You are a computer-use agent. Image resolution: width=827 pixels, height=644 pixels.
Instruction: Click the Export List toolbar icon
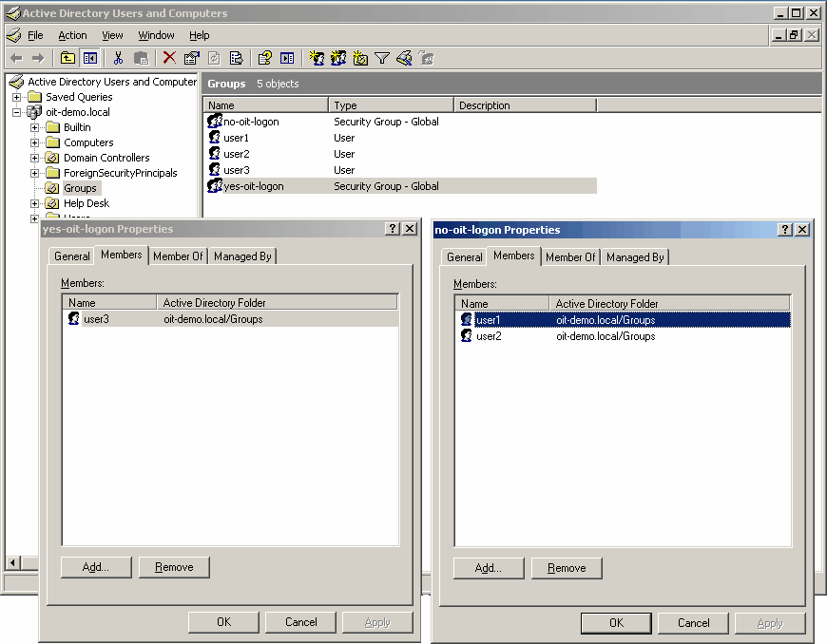(x=237, y=58)
